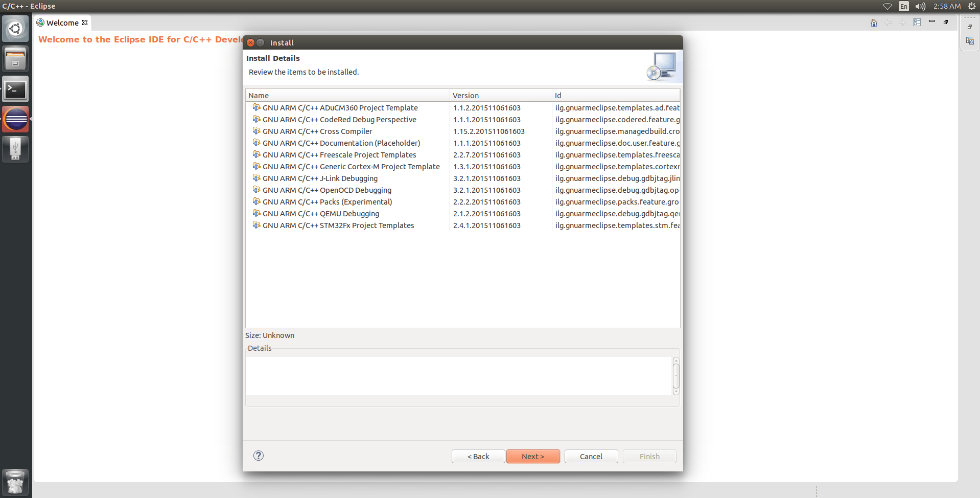Image resolution: width=980 pixels, height=498 pixels.
Task: Cancel the installation dialog
Action: [591, 456]
